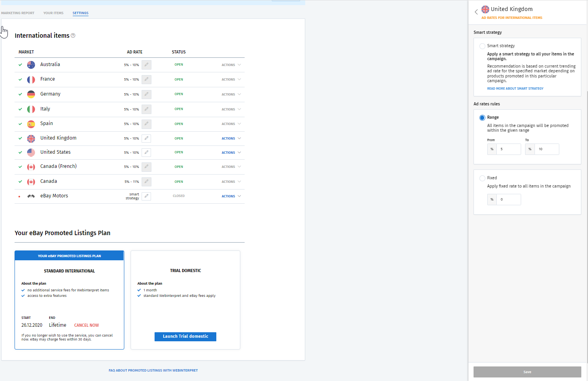This screenshot has height=381, width=588.
Task: Edit ad rate for Italy
Action: 146,109
